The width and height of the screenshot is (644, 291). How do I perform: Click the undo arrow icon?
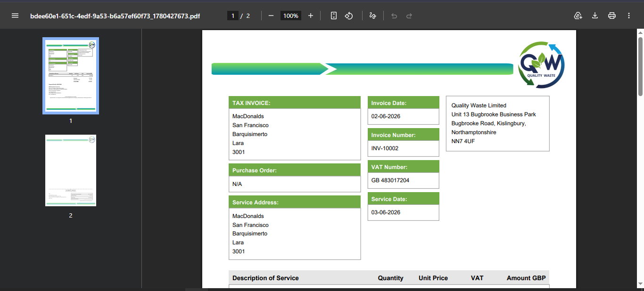[x=394, y=16]
